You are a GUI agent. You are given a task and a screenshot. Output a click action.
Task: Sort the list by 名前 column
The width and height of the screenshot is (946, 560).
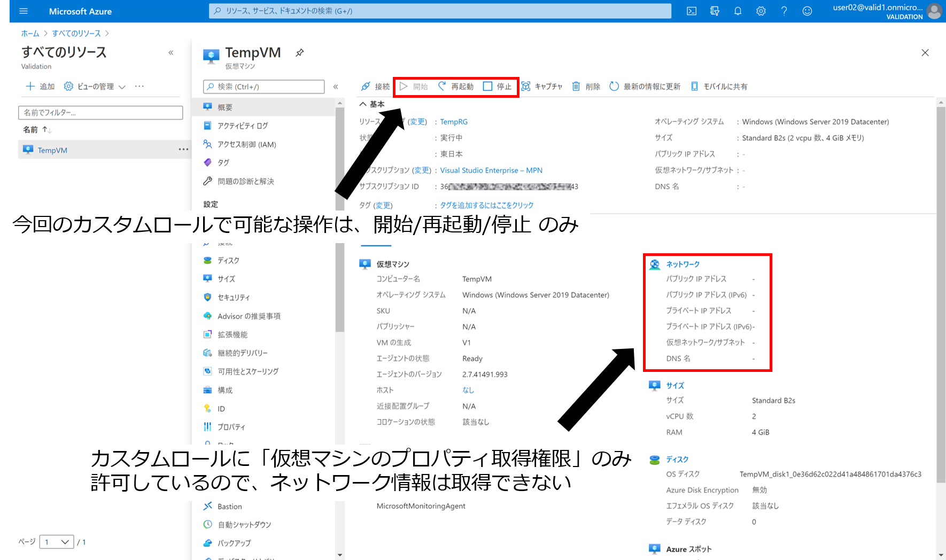coord(37,130)
